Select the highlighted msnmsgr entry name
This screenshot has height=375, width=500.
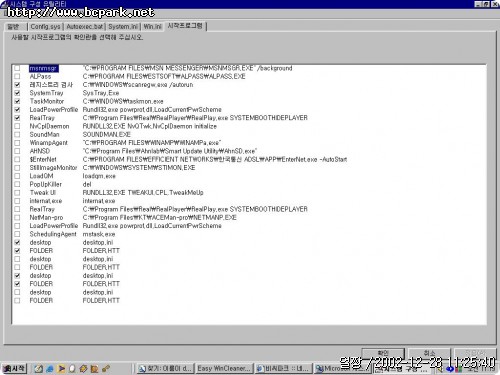click(x=43, y=68)
